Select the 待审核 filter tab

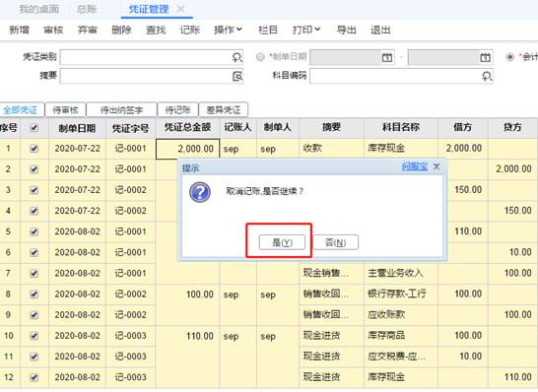(x=66, y=110)
